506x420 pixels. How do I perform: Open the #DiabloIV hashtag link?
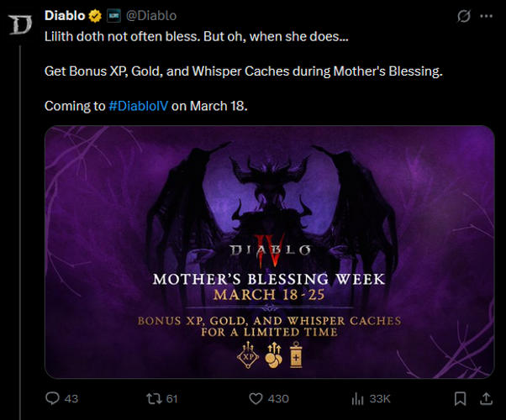(139, 107)
